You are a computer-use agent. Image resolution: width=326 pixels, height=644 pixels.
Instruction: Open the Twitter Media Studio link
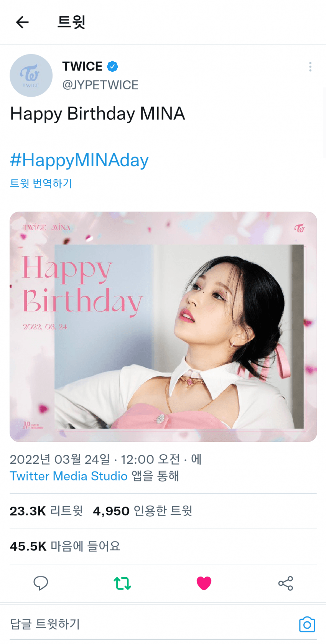point(69,476)
